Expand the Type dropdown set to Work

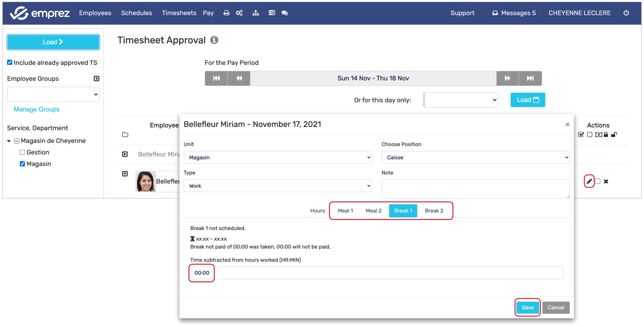point(278,186)
